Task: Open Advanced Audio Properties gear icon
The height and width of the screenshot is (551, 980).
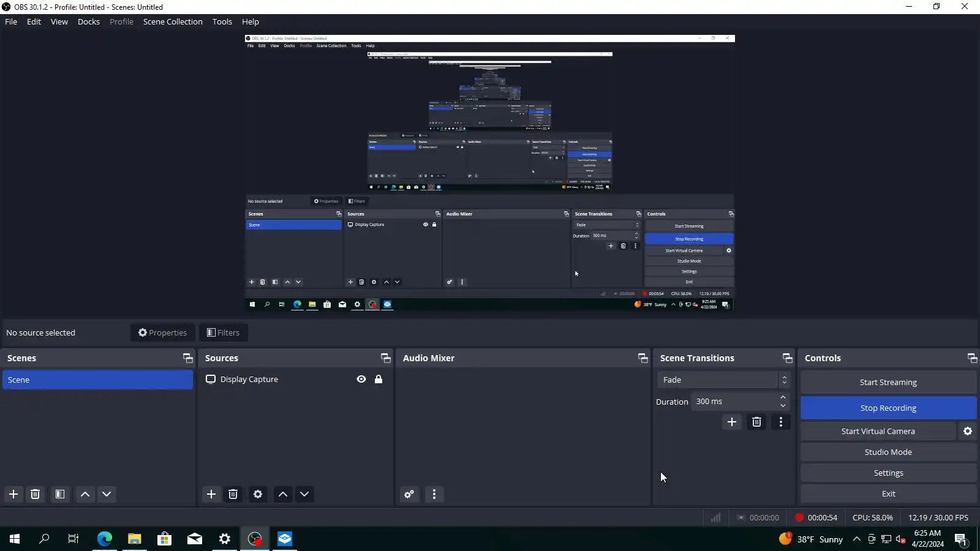Action: [x=409, y=494]
